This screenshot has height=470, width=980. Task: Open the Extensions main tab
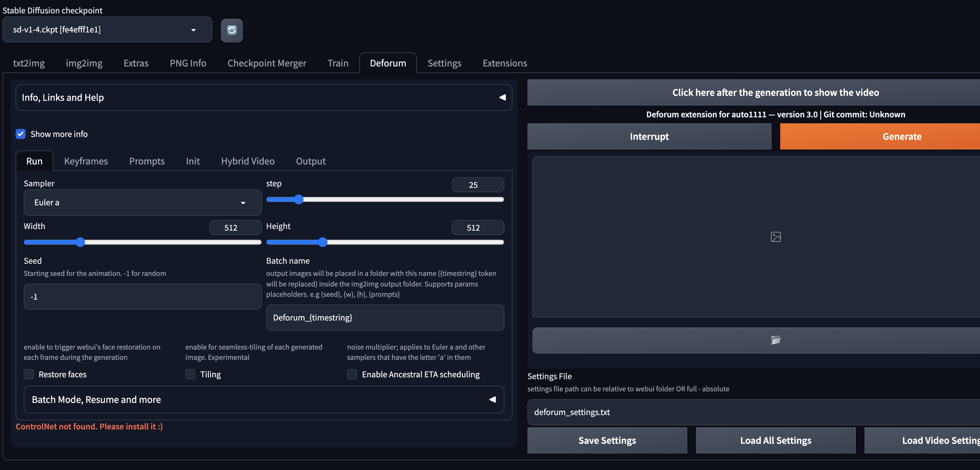tap(504, 63)
